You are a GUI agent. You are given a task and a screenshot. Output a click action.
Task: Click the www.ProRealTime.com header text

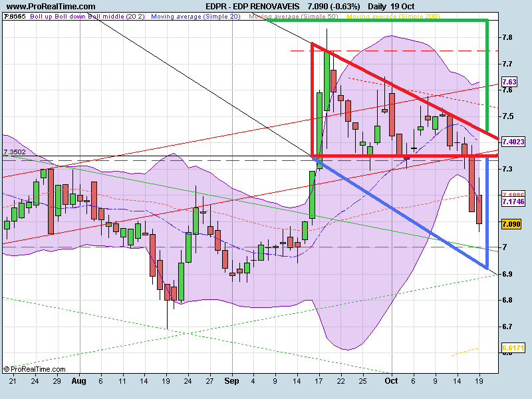[51, 7]
